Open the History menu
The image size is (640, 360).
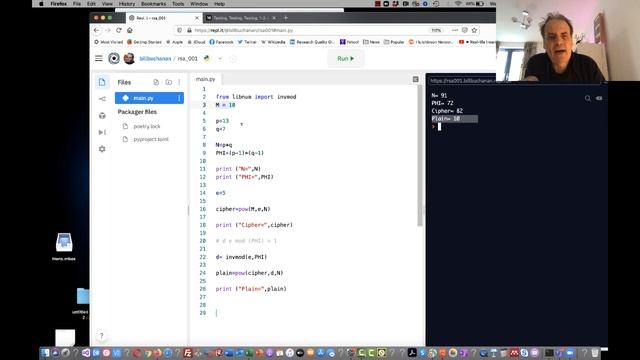coord(127,4)
